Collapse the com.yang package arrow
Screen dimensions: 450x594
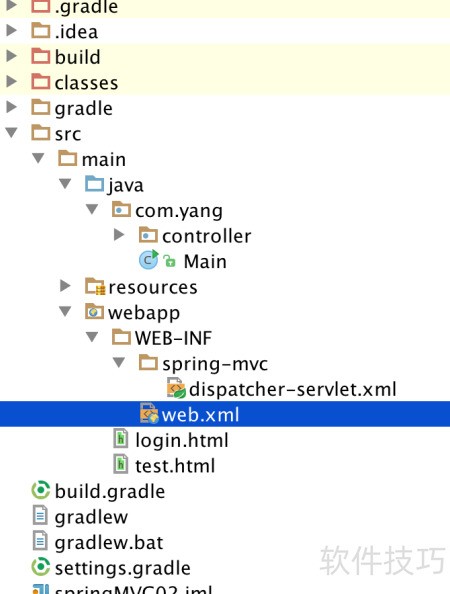(92, 209)
